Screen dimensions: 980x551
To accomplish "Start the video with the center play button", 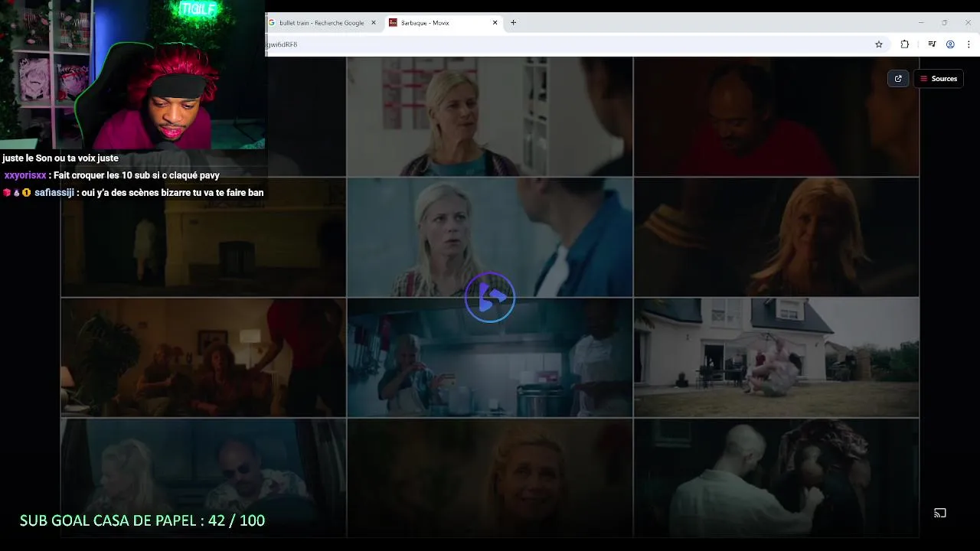I will 490,297.
